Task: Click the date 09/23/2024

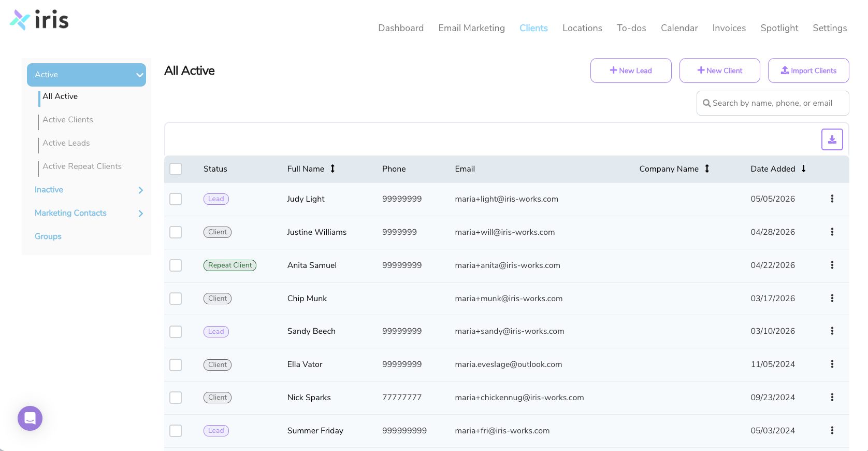Action: [x=773, y=398]
